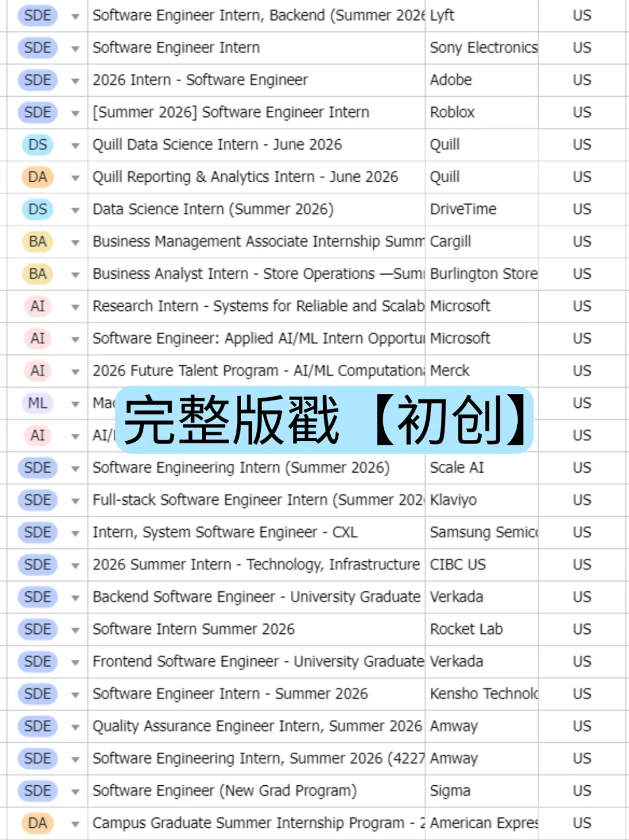Select the '[Summer 2026] Software Engineer Intern' cell
Viewport: 629px width, 840px height.
[x=256, y=112]
